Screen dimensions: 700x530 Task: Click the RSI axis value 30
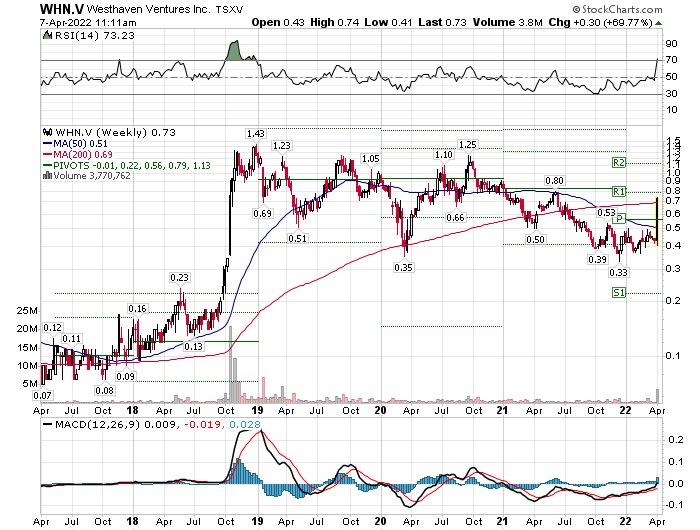[x=671, y=93]
